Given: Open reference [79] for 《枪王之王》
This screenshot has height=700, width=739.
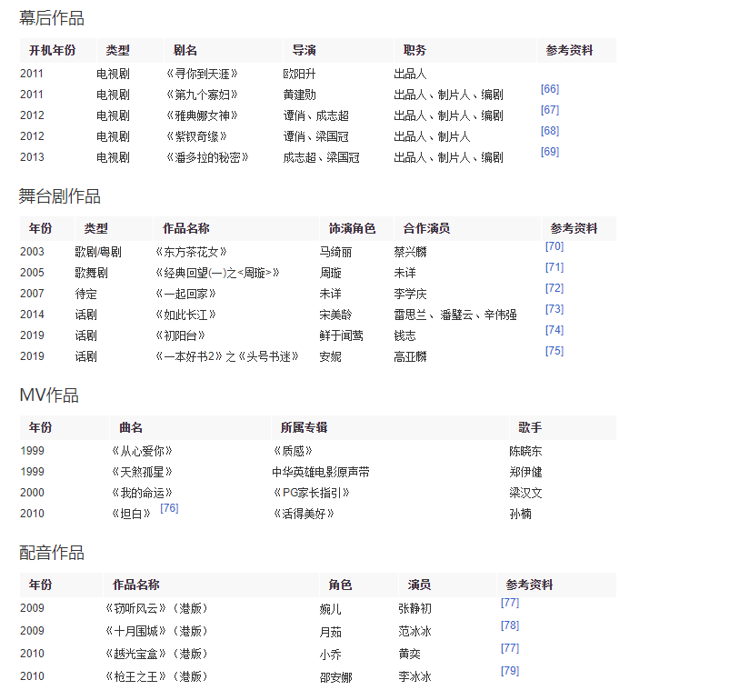Looking at the screenshot, I should [x=510, y=671].
